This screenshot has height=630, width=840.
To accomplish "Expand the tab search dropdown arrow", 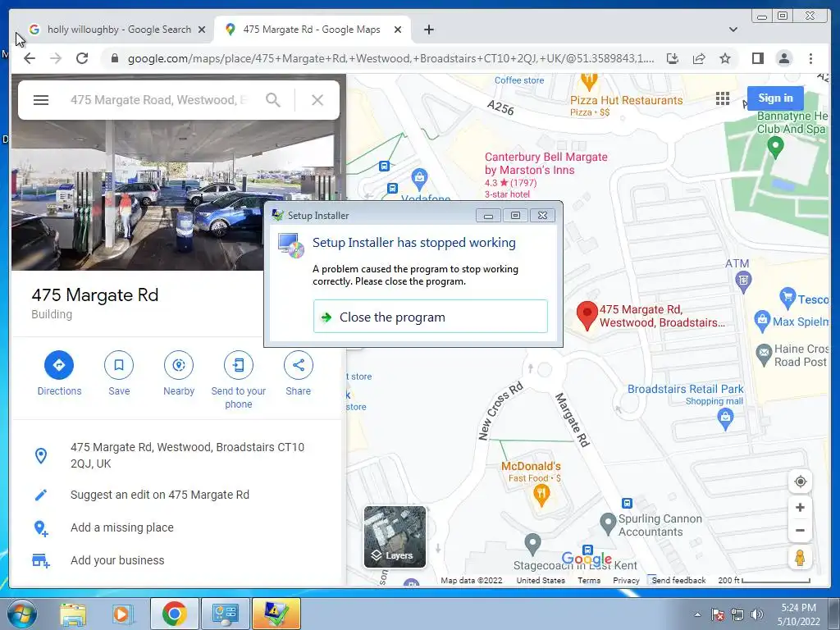I will coord(733,30).
